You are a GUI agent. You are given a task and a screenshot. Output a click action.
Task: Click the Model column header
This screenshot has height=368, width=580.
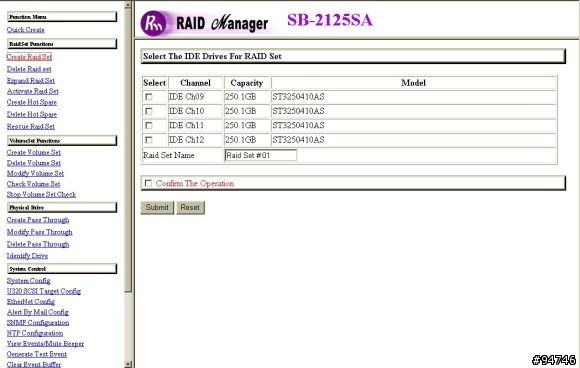pos(414,83)
